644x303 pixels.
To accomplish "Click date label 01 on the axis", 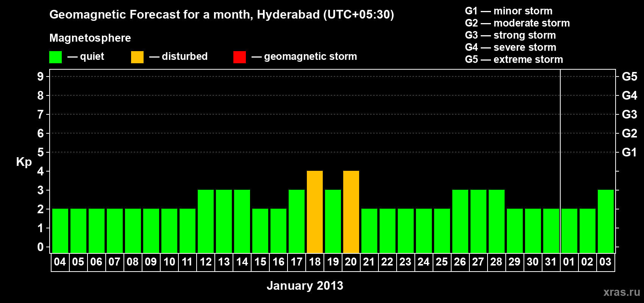I will (569, 262).
